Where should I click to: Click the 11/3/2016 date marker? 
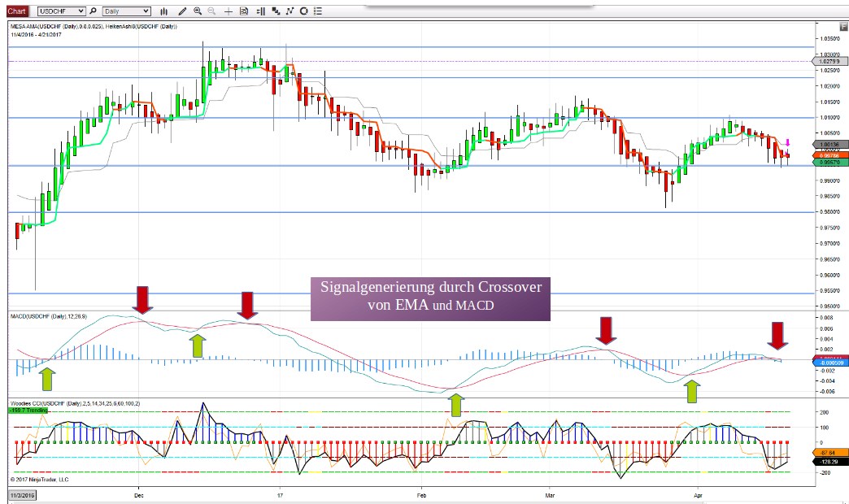(x=22, y=495)
